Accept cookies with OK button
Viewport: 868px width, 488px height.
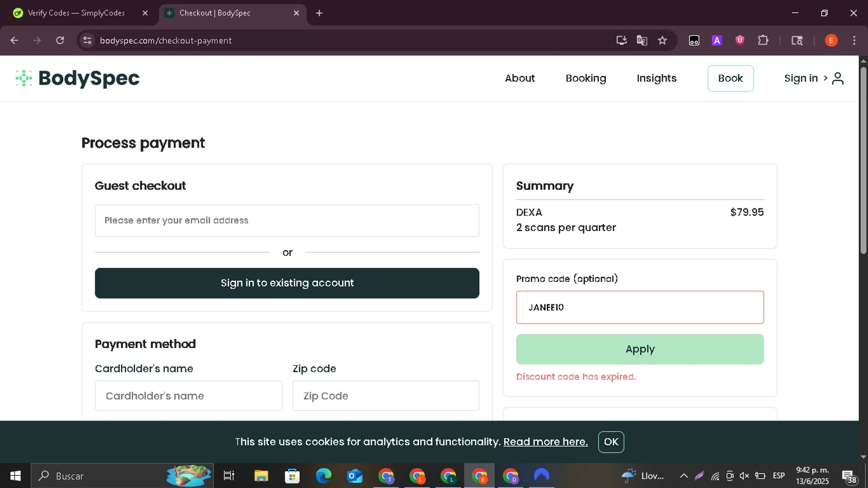(611, 442)
